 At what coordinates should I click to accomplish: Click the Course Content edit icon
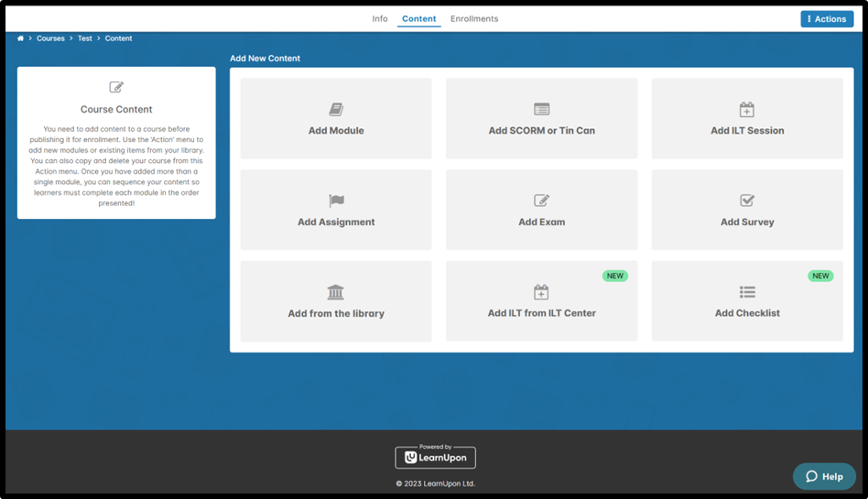coord(116,88)
